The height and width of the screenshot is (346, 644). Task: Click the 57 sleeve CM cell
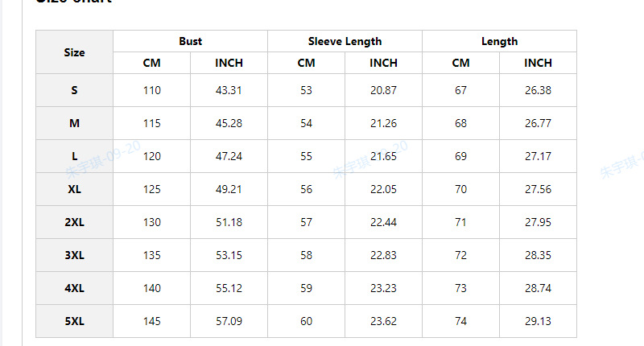pos(306,222)
